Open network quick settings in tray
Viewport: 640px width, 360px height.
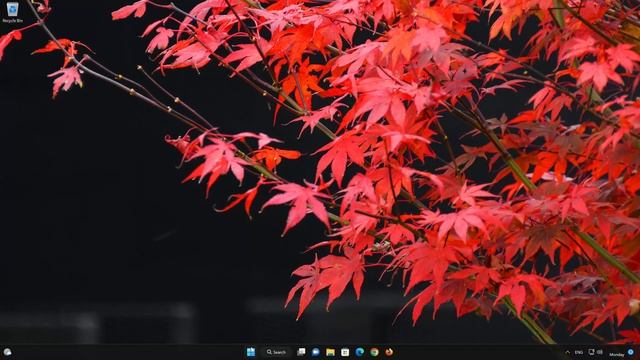591,352
